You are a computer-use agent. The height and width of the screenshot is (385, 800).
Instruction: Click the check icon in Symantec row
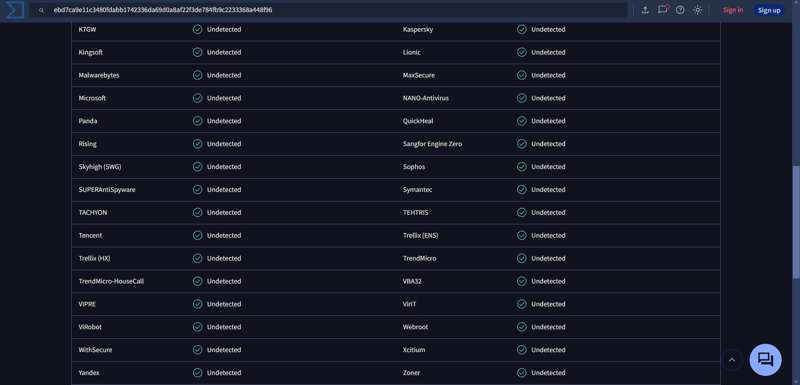[521, 190]
